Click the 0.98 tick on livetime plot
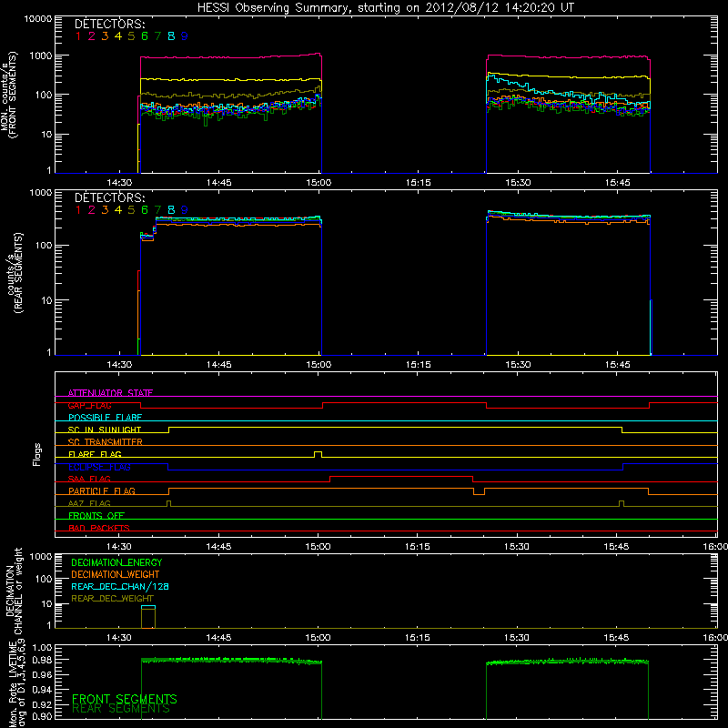Screen dimensions: 728x728 tap(42, 660)
